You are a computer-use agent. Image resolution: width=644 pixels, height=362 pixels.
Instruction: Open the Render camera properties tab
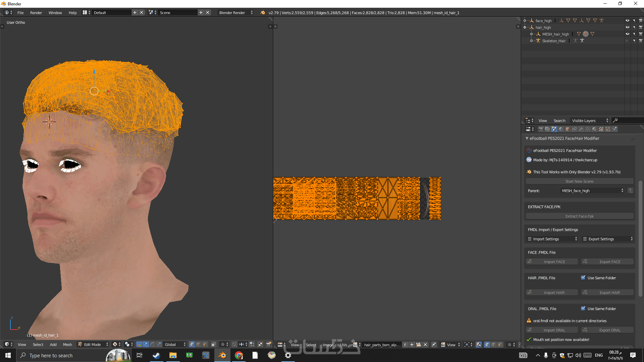541,129
